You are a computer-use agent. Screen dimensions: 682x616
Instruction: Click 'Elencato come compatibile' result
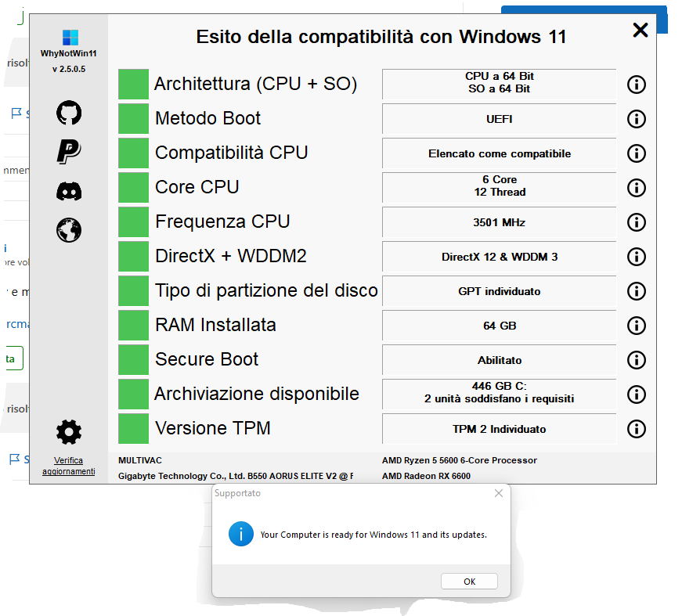(x=500, y=153)
